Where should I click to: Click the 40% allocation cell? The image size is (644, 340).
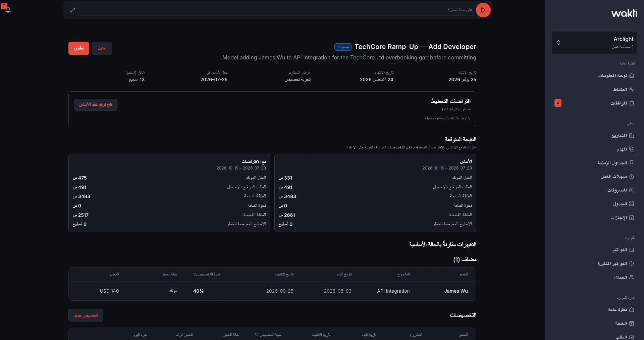199,291
